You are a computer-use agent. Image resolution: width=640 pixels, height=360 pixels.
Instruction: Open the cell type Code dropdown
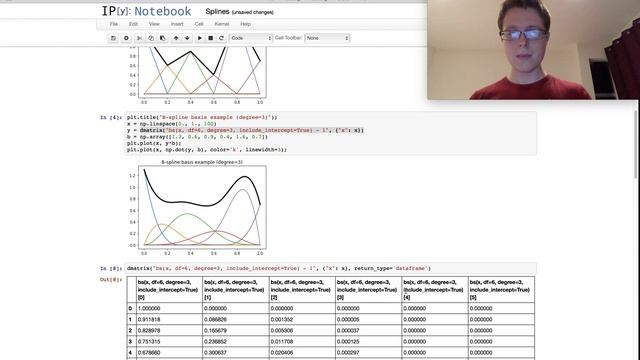tap(251, 38)
